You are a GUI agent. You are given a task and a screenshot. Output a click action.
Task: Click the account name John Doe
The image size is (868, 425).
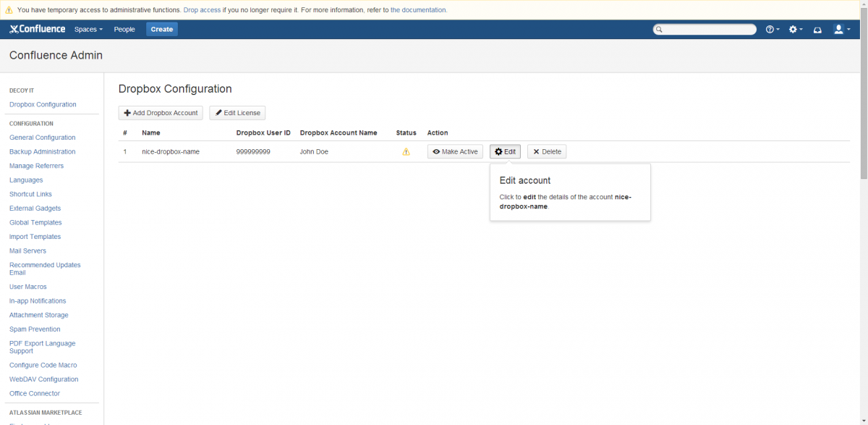(314, 152)
